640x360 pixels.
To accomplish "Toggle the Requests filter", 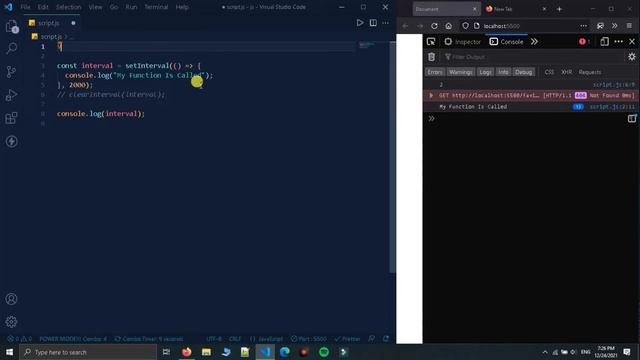I will click(590, 72).
